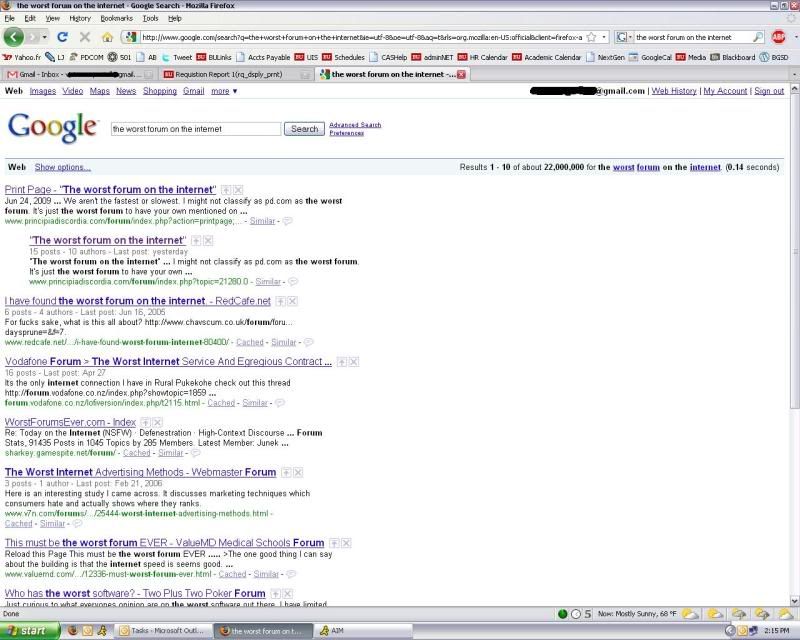Viewport: 800px width, 640px height.
Task: Open the Adblock Plus dropdown arrow
Action: pyautogui.click(x=795, y=37)
